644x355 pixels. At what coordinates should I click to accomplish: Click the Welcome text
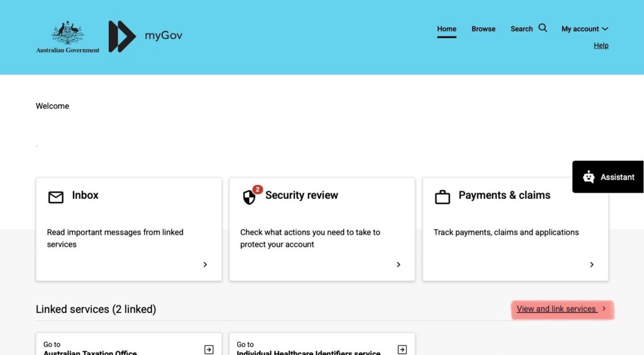[52, 106]
